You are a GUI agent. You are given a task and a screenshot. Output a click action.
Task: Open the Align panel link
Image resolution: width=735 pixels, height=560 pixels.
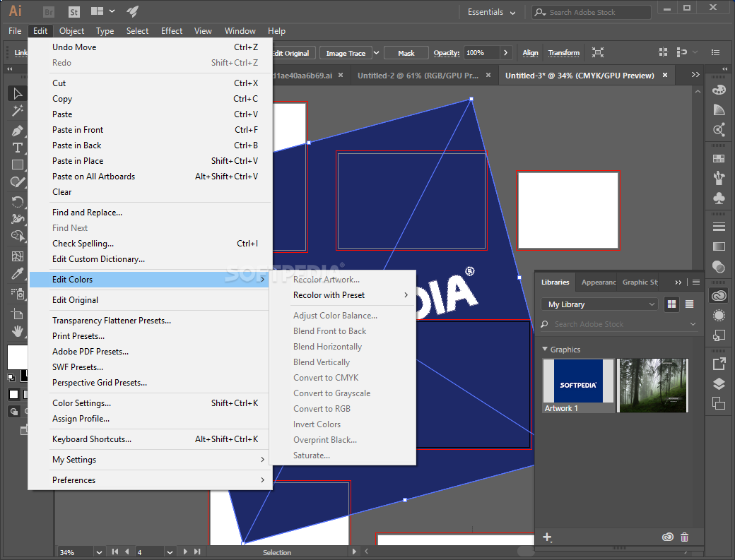[530, 53]
